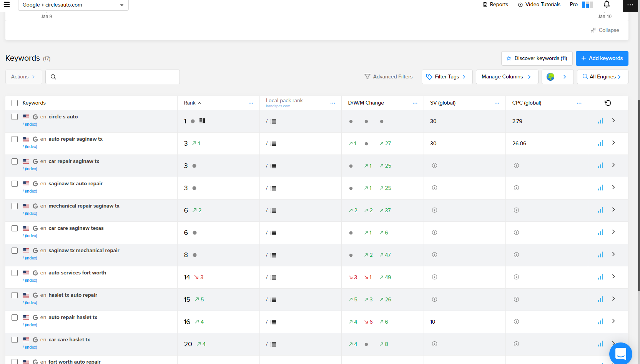Expand the Filter Tags menu
This screenshot has width=640, height=364.
click(447, 77)
